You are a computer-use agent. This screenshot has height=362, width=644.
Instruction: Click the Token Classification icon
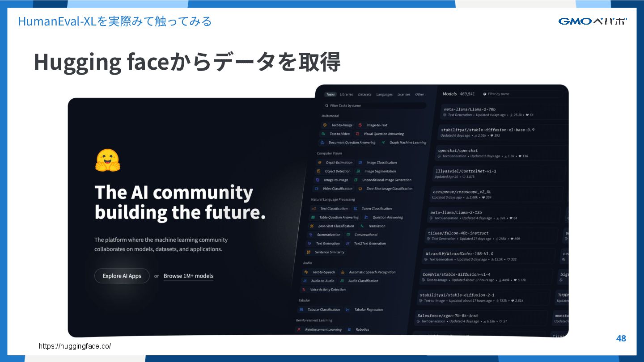356,209
